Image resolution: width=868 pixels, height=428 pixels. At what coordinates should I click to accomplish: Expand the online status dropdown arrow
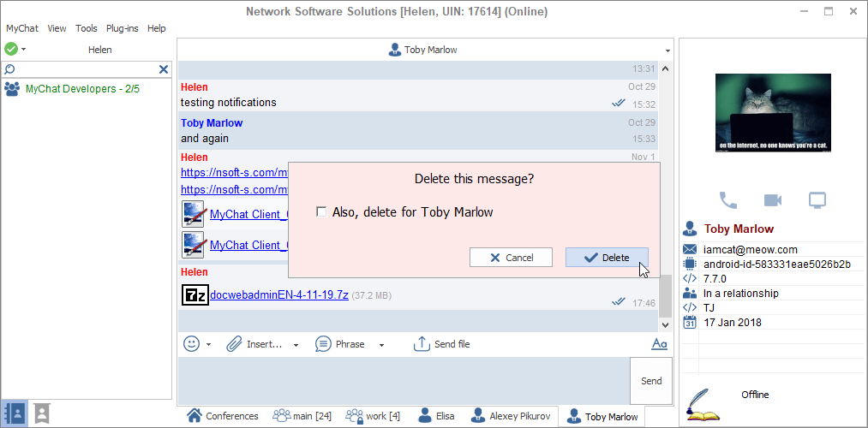tap(23, 50)
